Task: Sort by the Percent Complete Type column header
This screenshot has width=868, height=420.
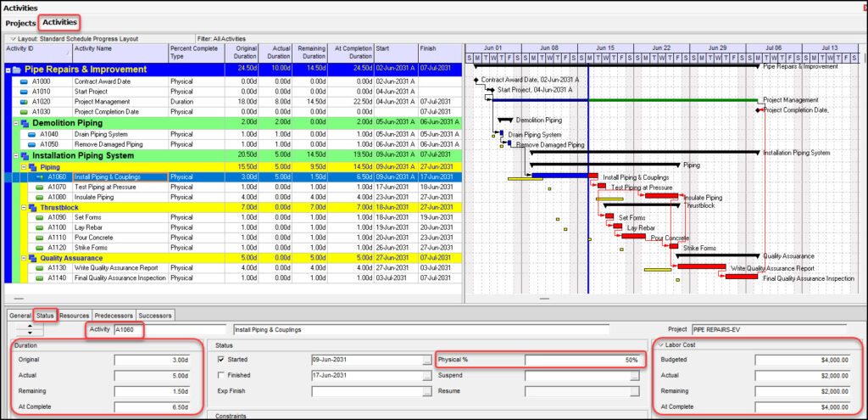Action: tap(197, 53)
